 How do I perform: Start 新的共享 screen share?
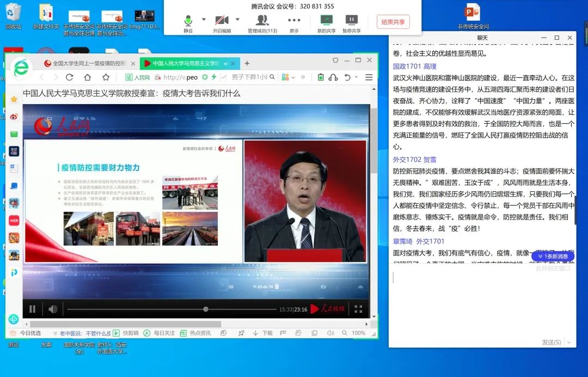click(x=326, y=21)
